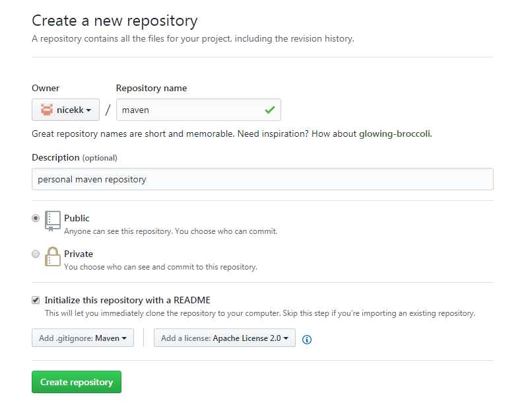Image resolution: width=532 pixels, height=411 pixels.
Task: Open the Add a license dropdown
Action: click(224, 338)
